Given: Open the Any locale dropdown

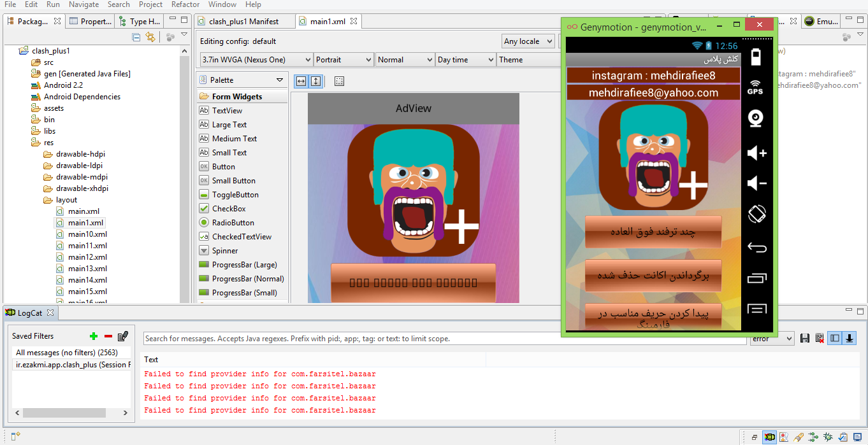Looking at the screenshot, I should pyautogui.click(x=528, y=41).
